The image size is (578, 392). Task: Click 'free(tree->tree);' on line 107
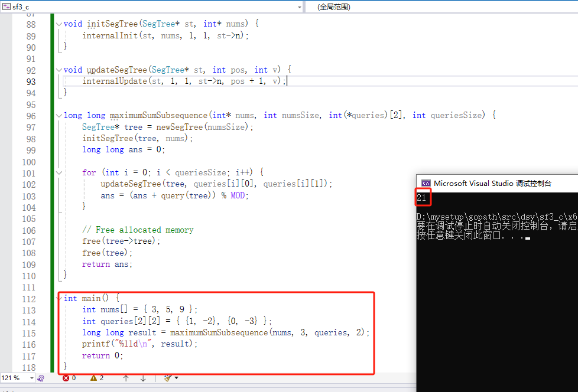point(121,241)
